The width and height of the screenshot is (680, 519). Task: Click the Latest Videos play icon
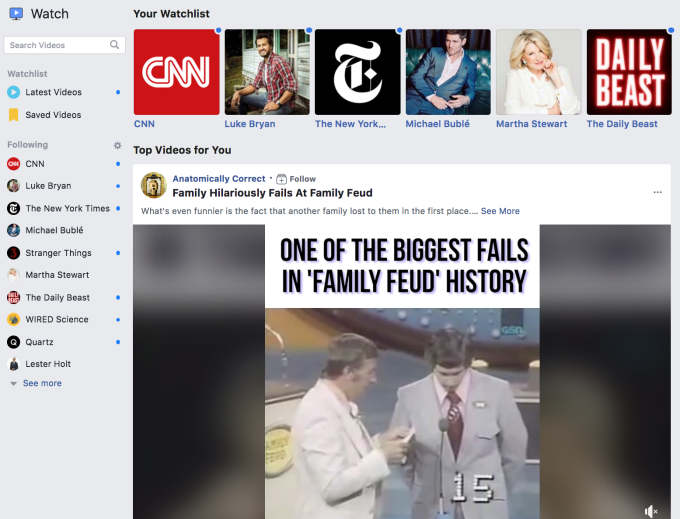[14, 92]
